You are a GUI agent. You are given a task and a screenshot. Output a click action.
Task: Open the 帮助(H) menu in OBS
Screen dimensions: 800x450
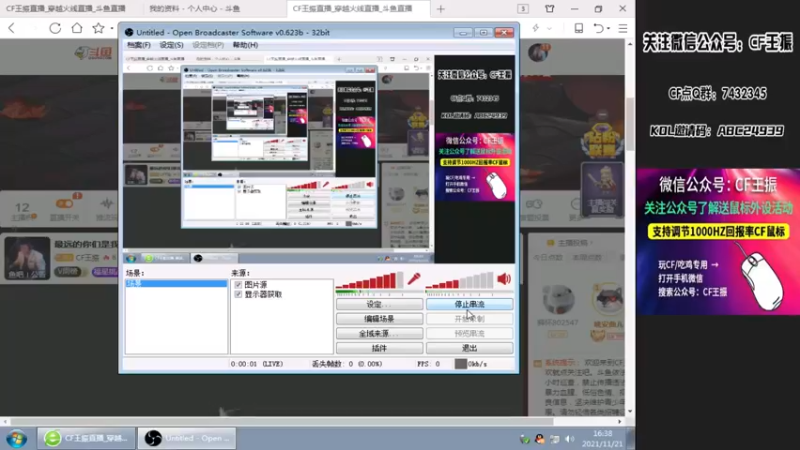[245, 45]
